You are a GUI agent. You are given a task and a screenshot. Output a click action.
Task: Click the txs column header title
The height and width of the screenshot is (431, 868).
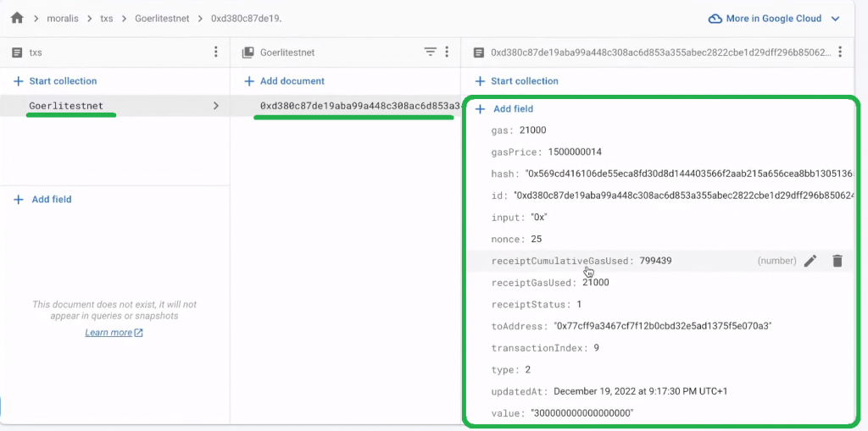[x=36, y=52]
